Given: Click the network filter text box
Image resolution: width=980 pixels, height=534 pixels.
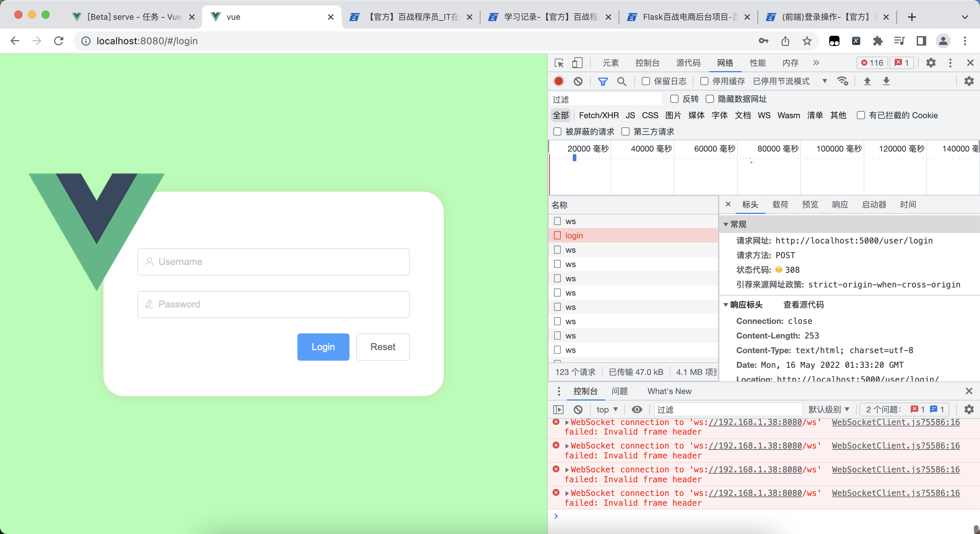Looking at the screenshot, I should tap(606, 99).
